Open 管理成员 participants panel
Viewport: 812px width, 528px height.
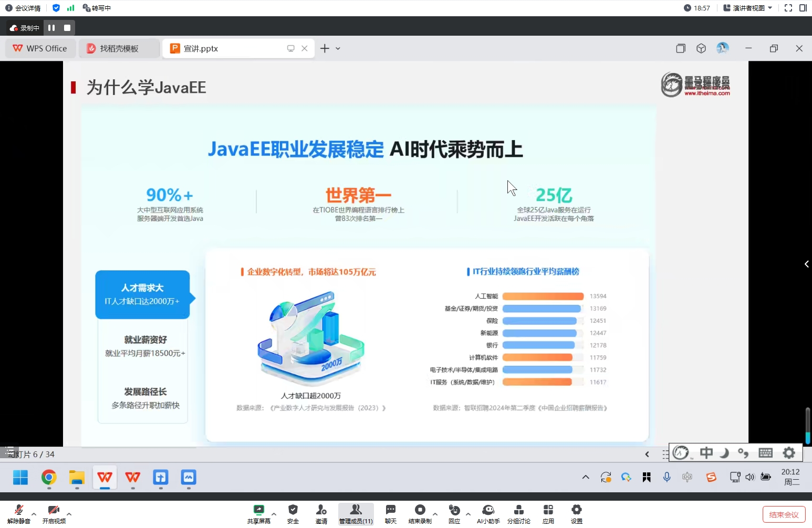coord(356,513)
